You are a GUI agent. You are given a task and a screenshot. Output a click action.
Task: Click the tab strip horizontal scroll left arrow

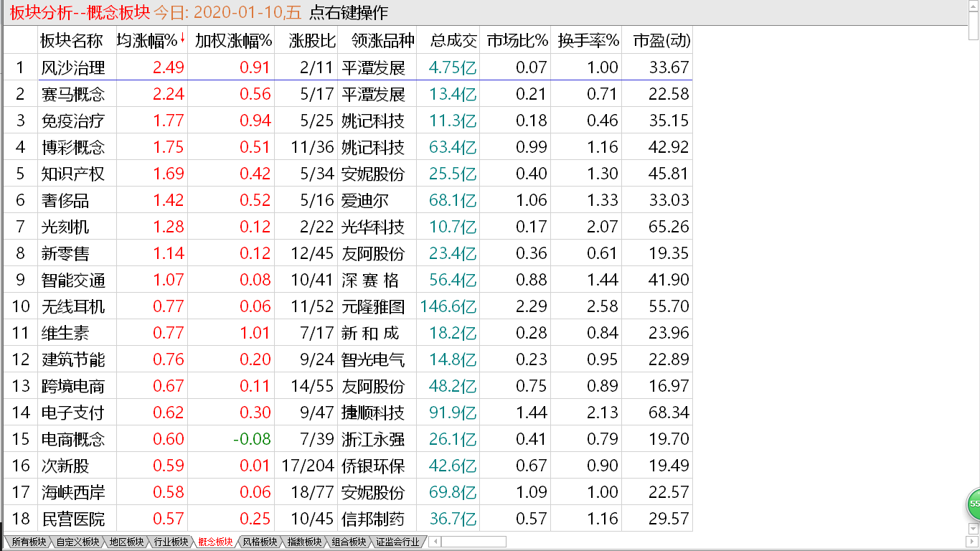[435, 542]
